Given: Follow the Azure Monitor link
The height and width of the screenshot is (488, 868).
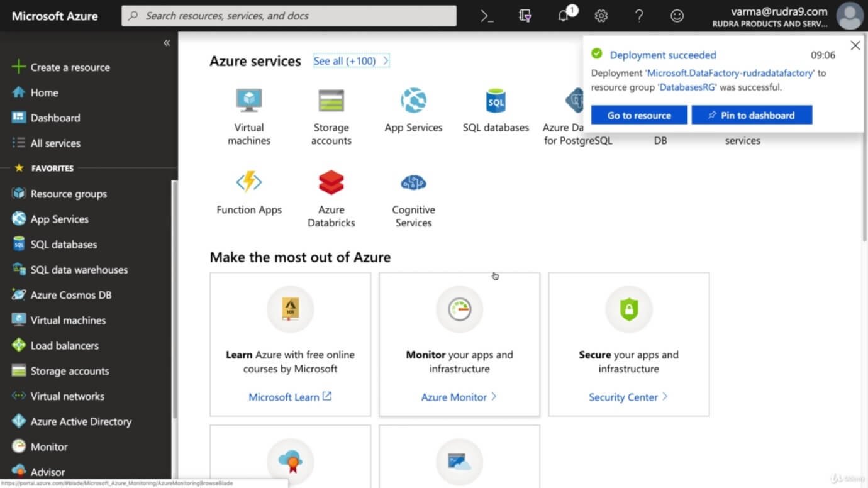Looking at the screenshot, I should (x=459, y=397).
